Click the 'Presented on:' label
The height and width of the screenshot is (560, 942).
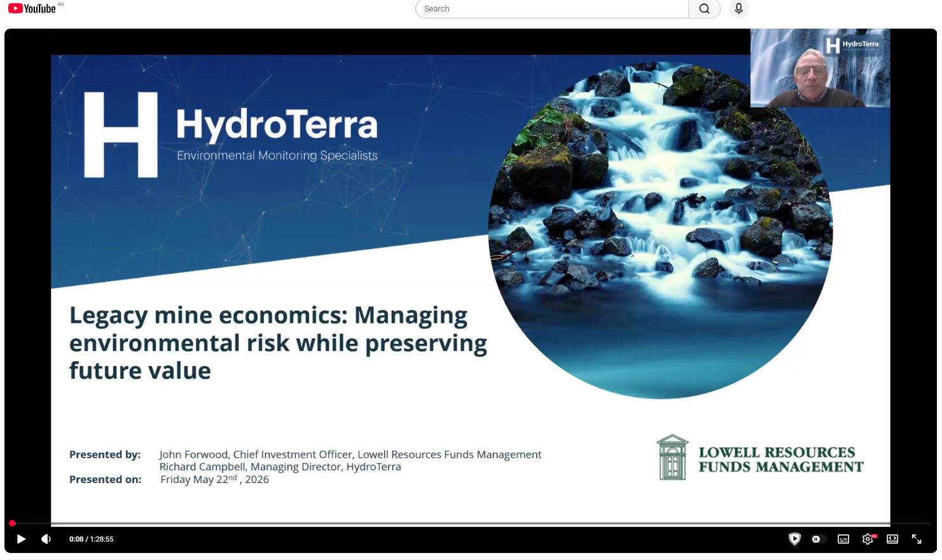coord(106,479)
